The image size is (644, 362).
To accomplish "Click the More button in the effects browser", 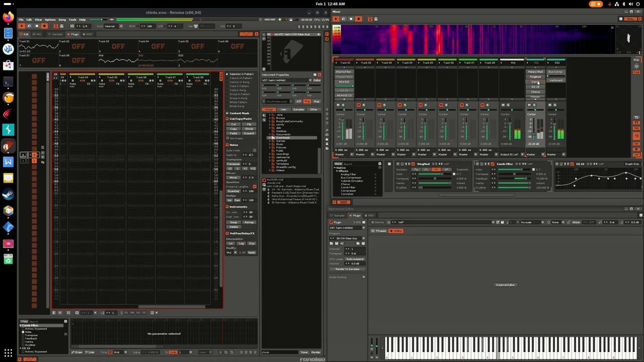I will pos(339,163).
